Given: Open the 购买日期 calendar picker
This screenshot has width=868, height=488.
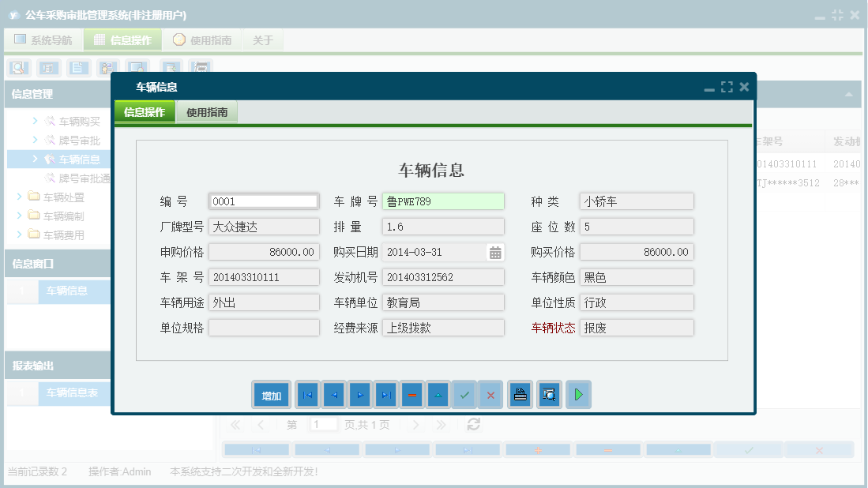Looking at the screenshot, I should (x=497, y=251).
